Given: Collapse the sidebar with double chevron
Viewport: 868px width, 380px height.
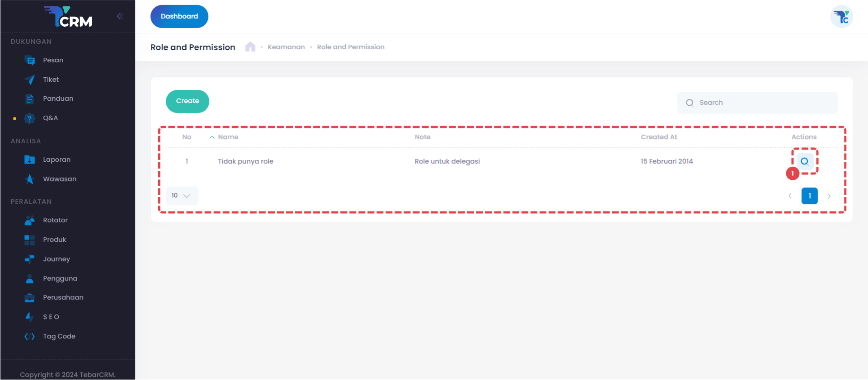Looking at the screenshot, I should (120, 16).
